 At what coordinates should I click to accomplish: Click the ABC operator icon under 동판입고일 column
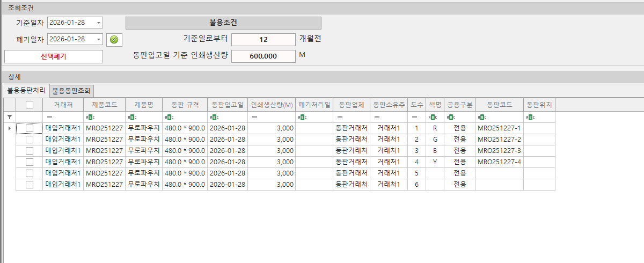pos(214,117)
